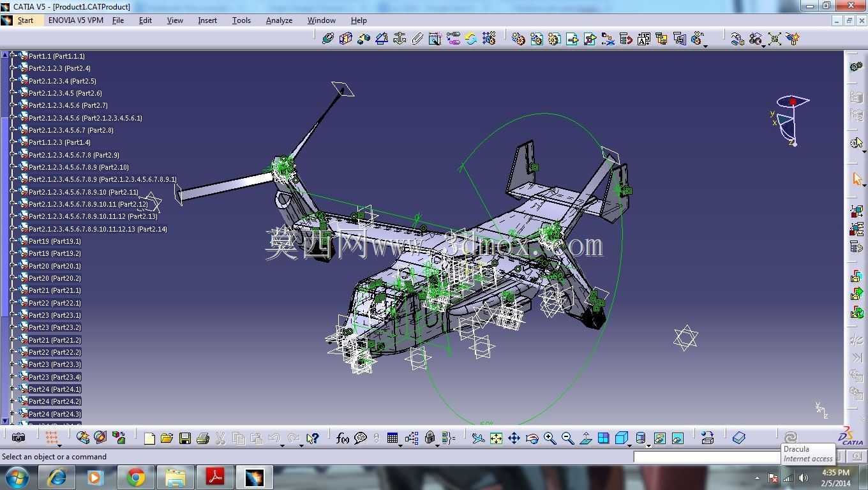Viewport: 868px width, 490px height.
Task: Save the product with the floppy icon
Action: (x=185, y=438)
